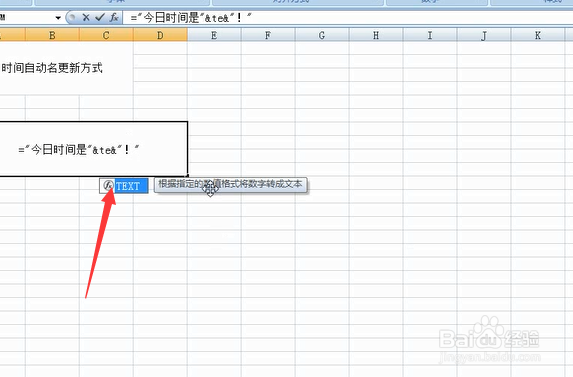
Task: Select column E header
Action: [214, 35]
